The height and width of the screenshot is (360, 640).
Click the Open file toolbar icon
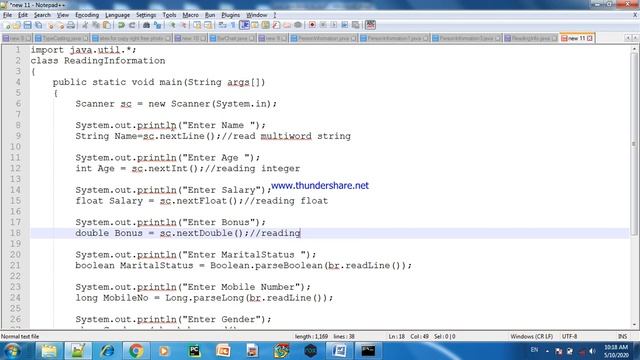(17, 25)
